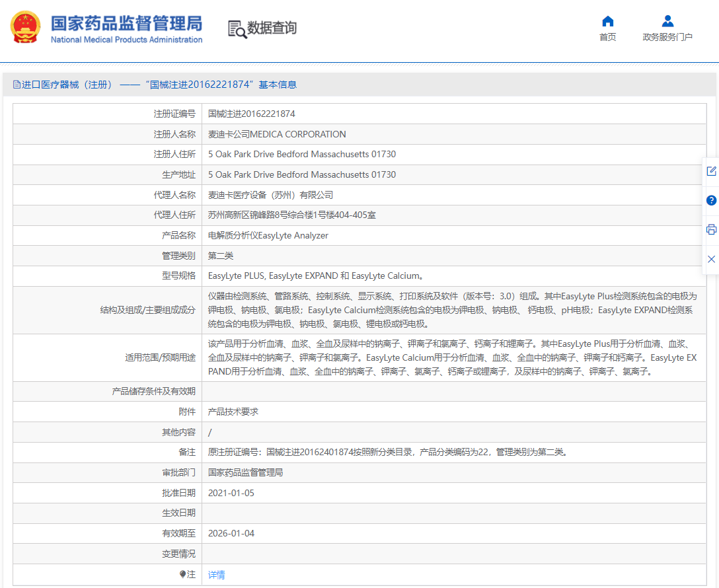The width and height of the screenshot is (719, 588).
Task: Select the 第二类 management class value
Action: tap(221, 256)
